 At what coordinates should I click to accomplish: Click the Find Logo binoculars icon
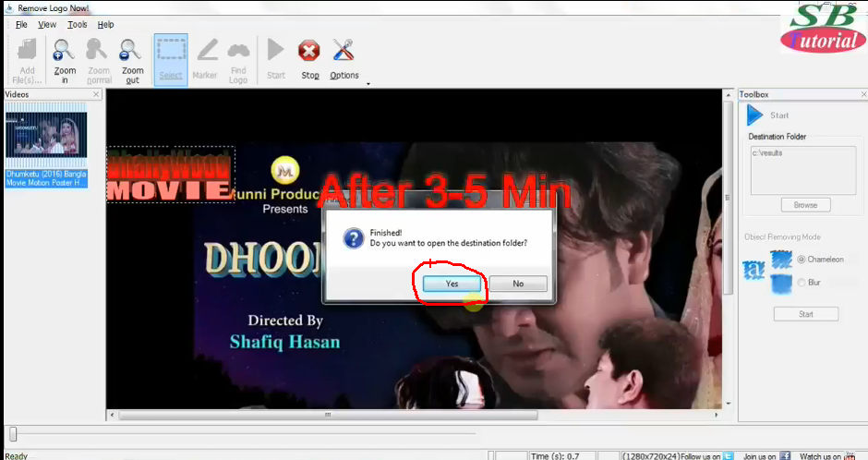tap(238, 51)
